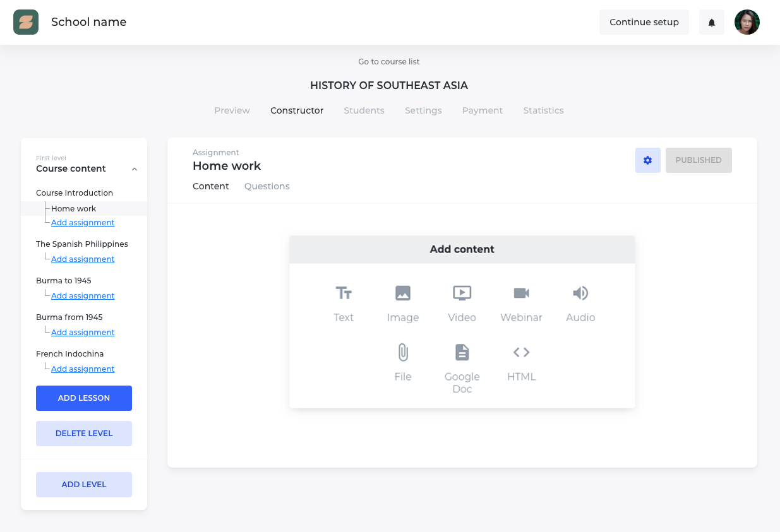Add Text content to the assignment
The height and width of the screenshot is (532, 780).
(344, 303)
